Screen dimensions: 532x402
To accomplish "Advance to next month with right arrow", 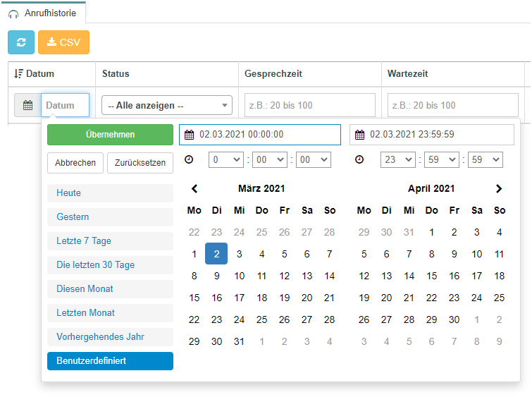I will click(499, 189).
